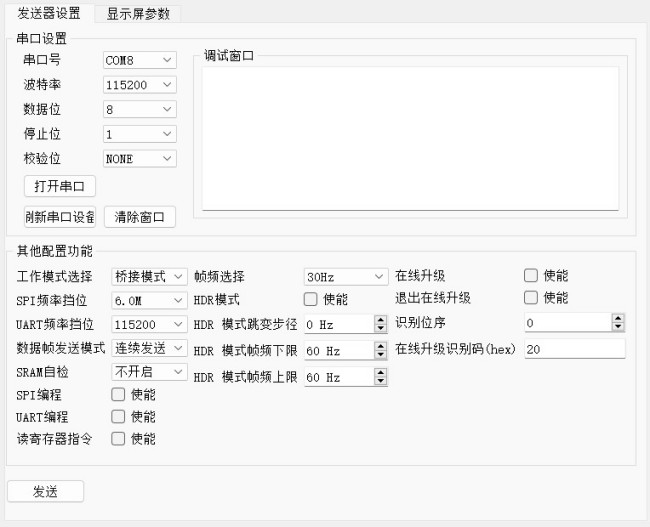Enable the 读寄存器指令 checkbox
The height and width of the screenshot is (527, 650).
(x=118, y=439)
